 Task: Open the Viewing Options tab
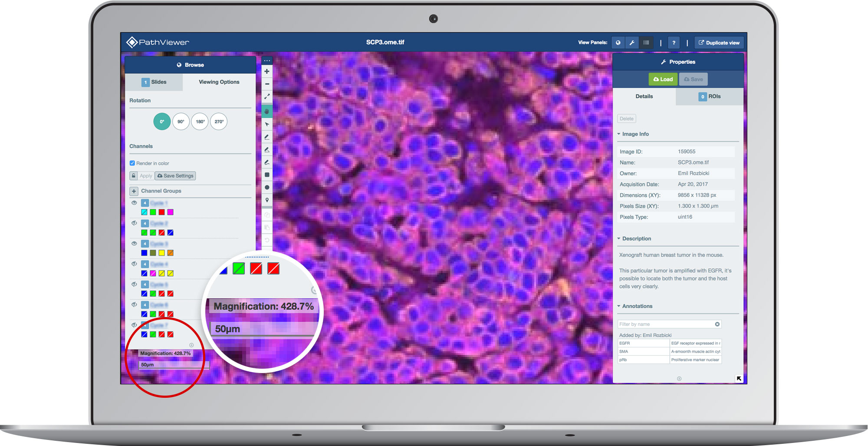[219, 82]
